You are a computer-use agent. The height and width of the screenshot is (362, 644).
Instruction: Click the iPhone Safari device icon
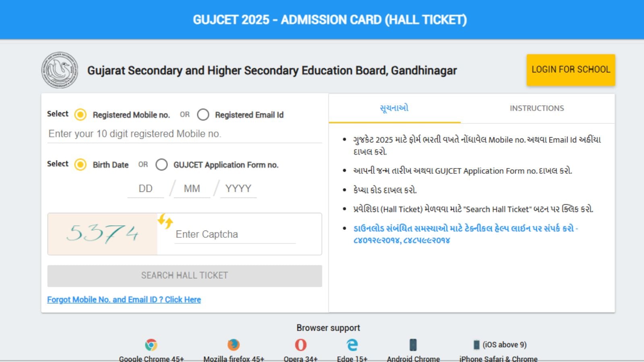coord(477,345)
